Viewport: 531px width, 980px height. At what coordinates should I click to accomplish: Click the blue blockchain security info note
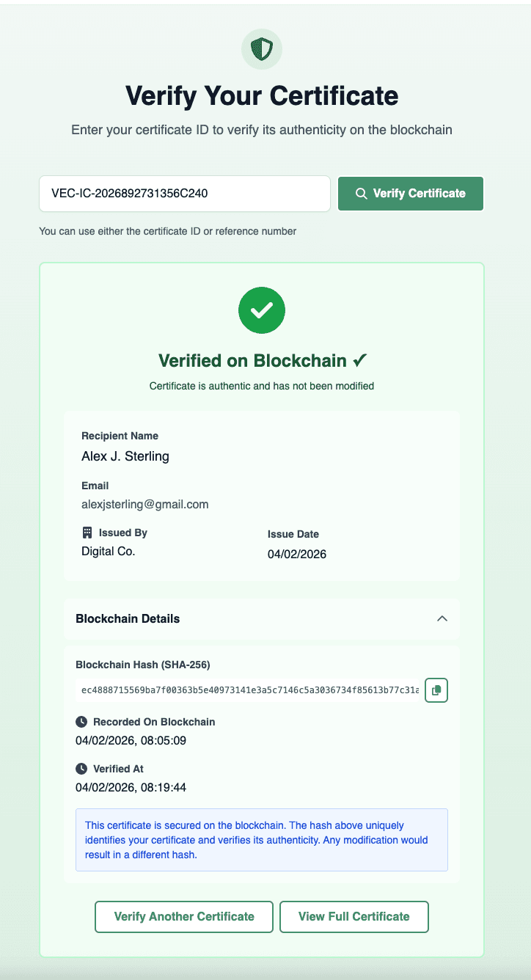pos(262,840)
